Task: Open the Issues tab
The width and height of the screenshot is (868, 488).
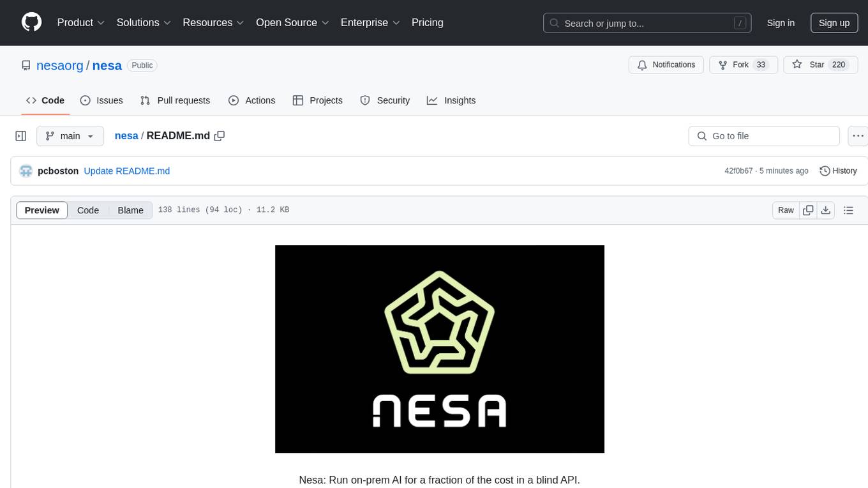Action: 101,100
